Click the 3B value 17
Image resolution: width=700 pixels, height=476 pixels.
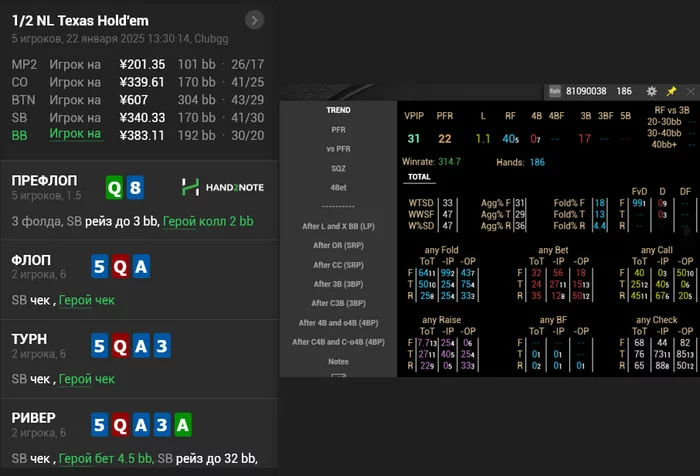click(x=584, y=139)
